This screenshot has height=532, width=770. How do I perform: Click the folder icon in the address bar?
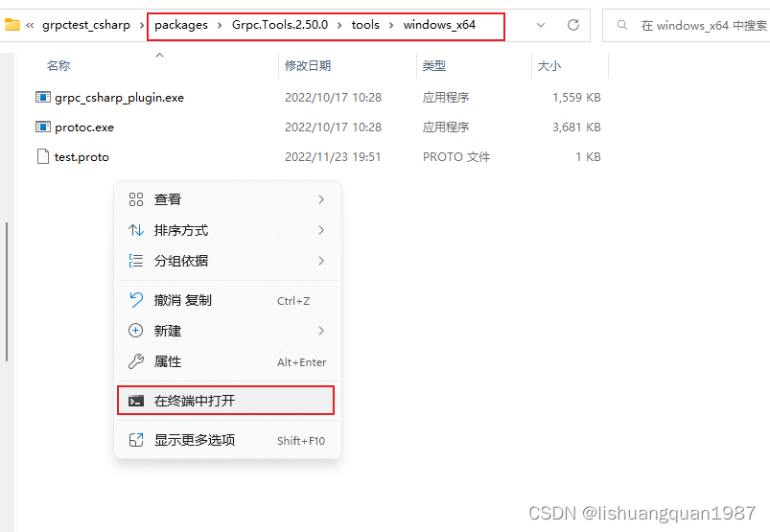pos(12,25)
